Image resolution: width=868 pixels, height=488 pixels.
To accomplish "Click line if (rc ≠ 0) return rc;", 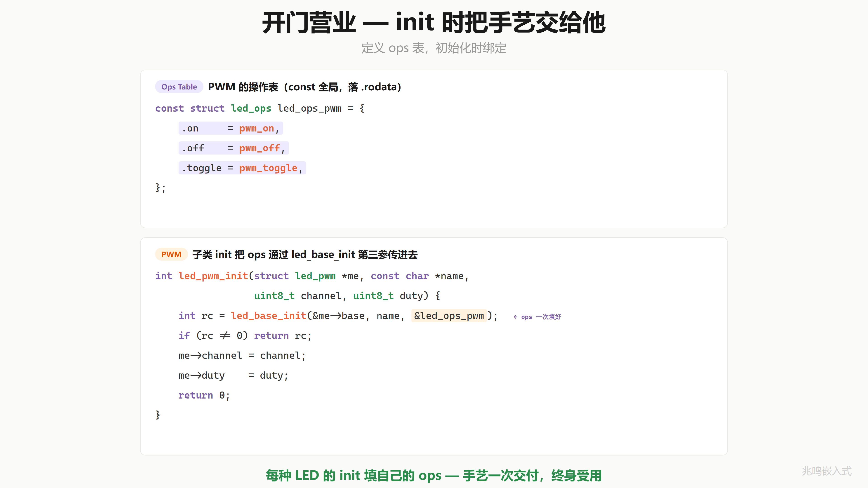I will pyautogui.click(x=245, y=335).
